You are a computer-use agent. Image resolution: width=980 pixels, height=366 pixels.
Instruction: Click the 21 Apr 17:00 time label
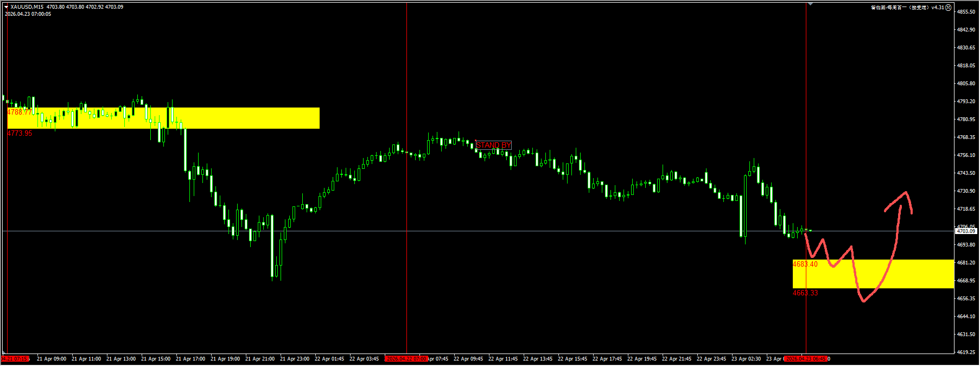[x=190, y=359]
